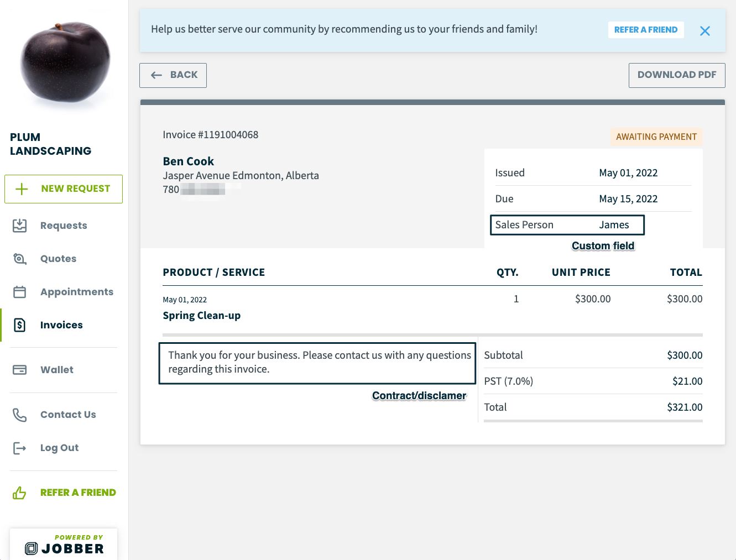
Task: Click the PLUM LANDSCAPING company name
Action: coord(51,144)
